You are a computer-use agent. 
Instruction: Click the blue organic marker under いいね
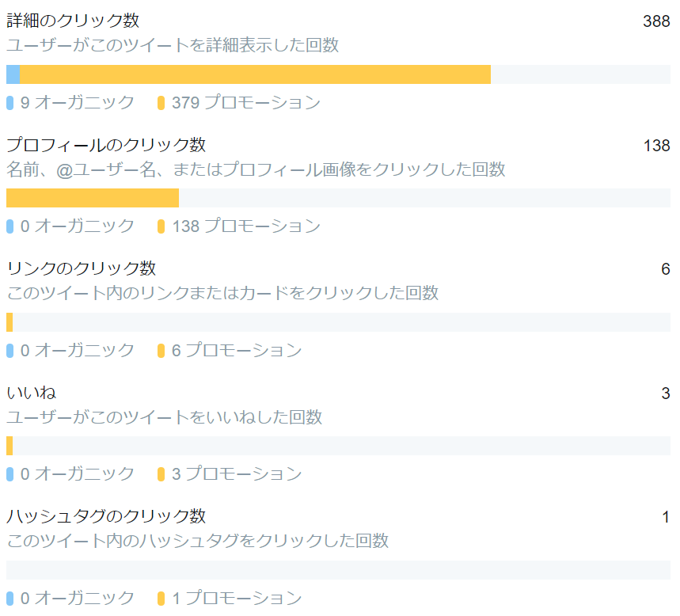[x=10, y=474]
